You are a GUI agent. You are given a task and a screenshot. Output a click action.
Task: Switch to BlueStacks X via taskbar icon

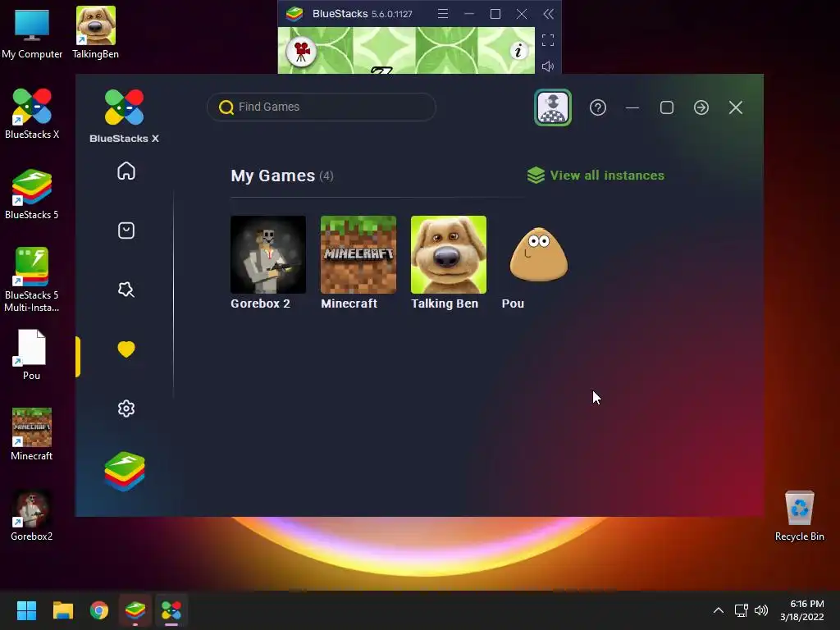point(171,610)
